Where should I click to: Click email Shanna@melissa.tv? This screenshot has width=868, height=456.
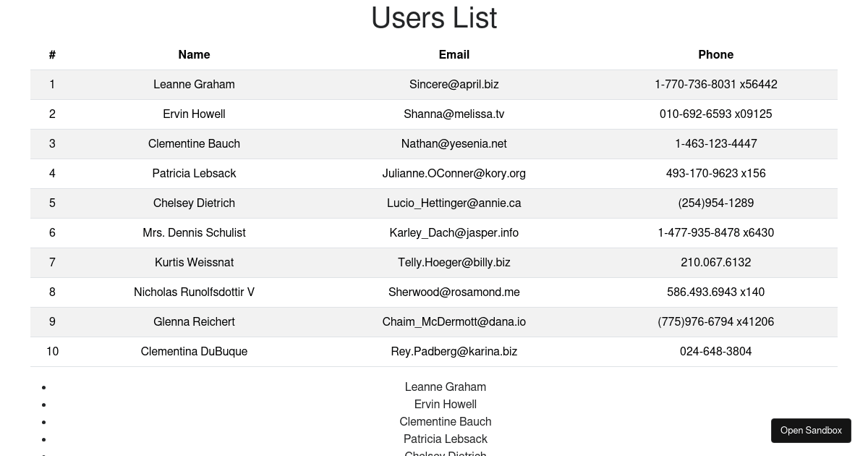(454, 114)
